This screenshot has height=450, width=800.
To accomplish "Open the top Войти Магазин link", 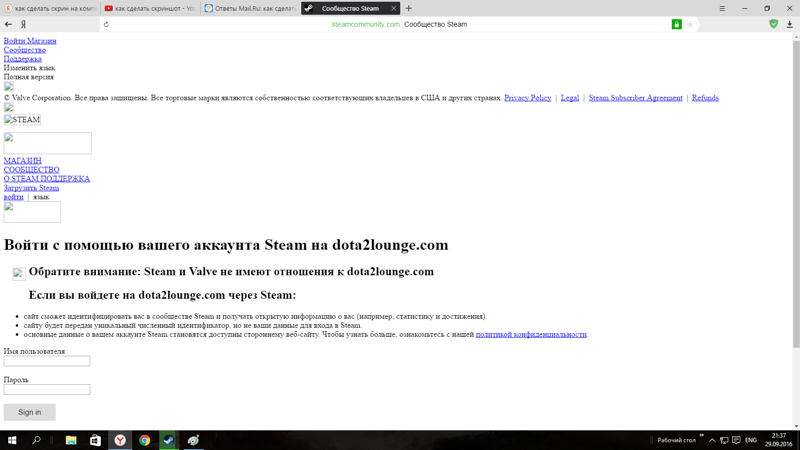I will tap(30, 41).
